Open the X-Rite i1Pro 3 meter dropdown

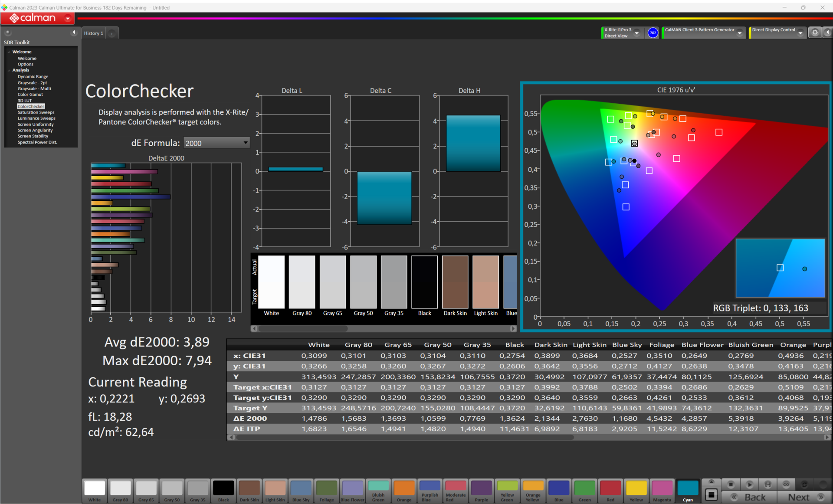pyautogui.click(x=636, y=33)
